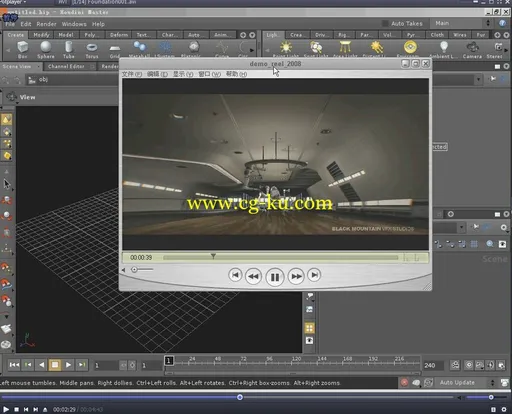512x414 pixels.
Task: Play Houdini timeline in reverse
Action: pos(41,365)
